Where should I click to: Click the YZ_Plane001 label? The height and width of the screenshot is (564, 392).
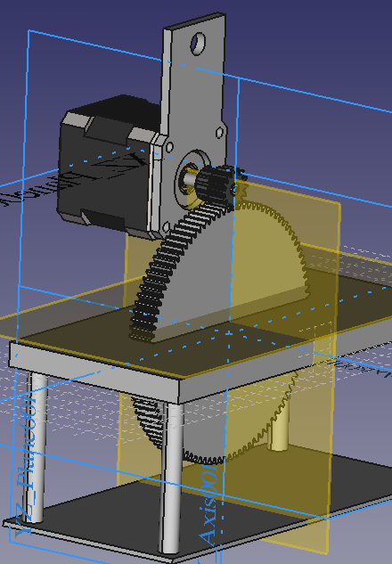coord(26,468)
